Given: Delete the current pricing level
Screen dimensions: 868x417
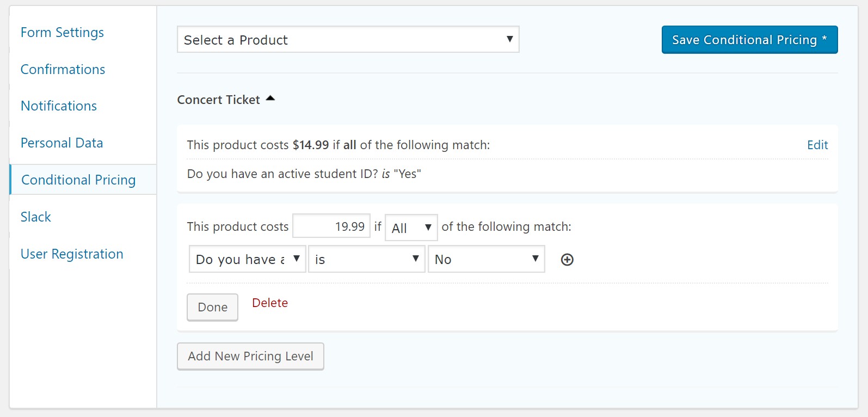Looking at the screenshot, I should (x=270, y=303).
